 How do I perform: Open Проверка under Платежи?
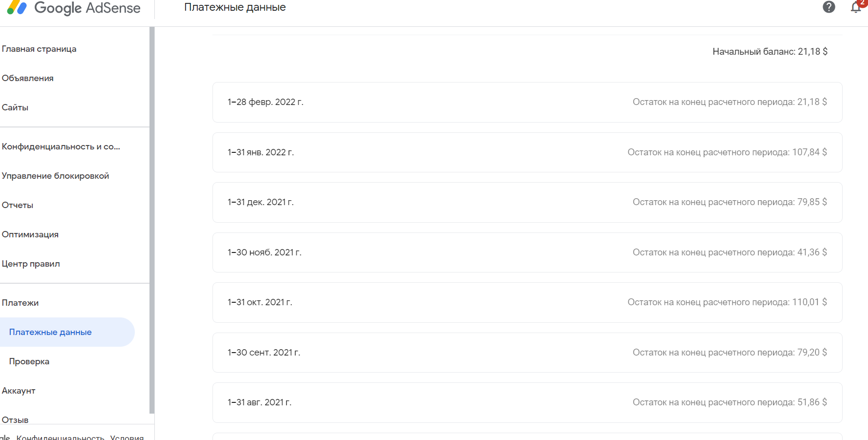point(29,361)
